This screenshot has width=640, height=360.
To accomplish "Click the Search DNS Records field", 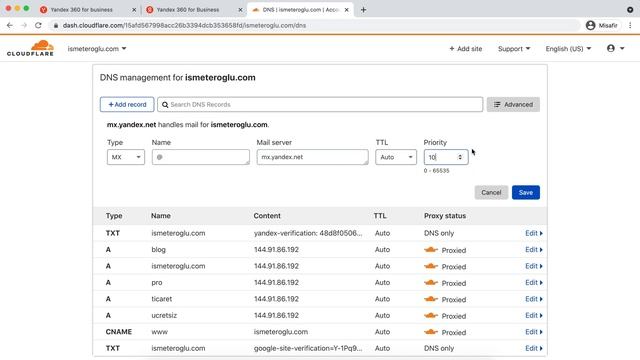I will tap(320, 104).
